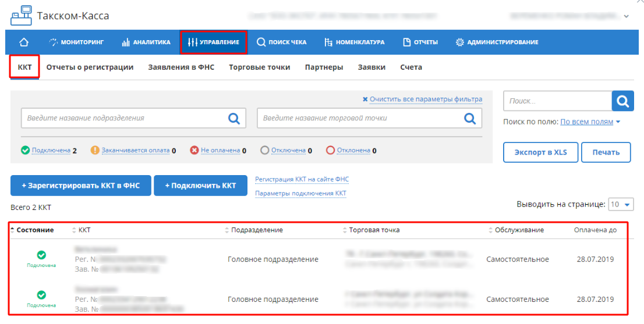Click the Оплачена до column header

click(595, 230)
